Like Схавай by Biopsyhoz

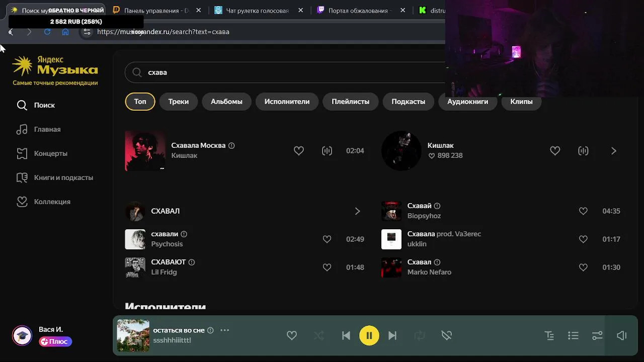pos(583,211)
